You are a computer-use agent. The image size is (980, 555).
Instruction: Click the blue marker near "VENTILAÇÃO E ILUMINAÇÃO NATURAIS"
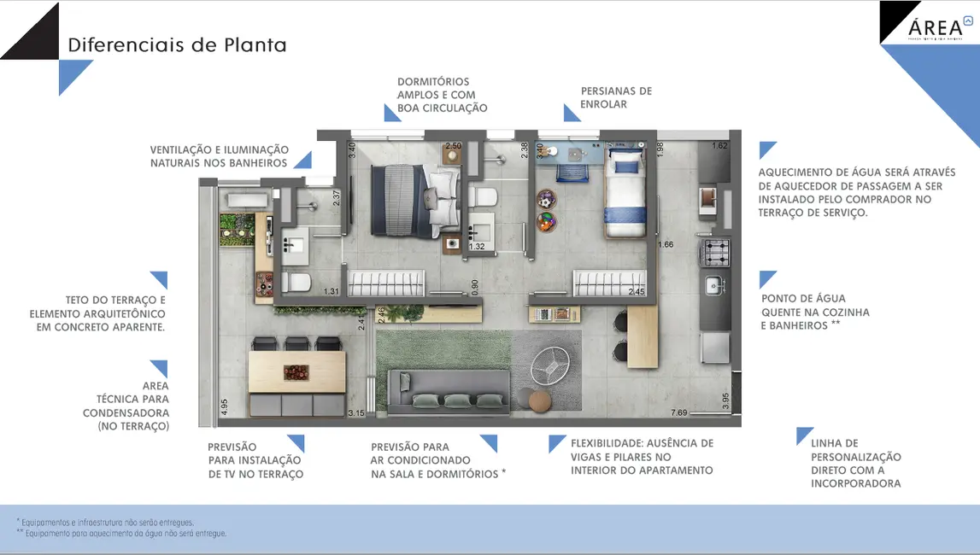[304, 159]
